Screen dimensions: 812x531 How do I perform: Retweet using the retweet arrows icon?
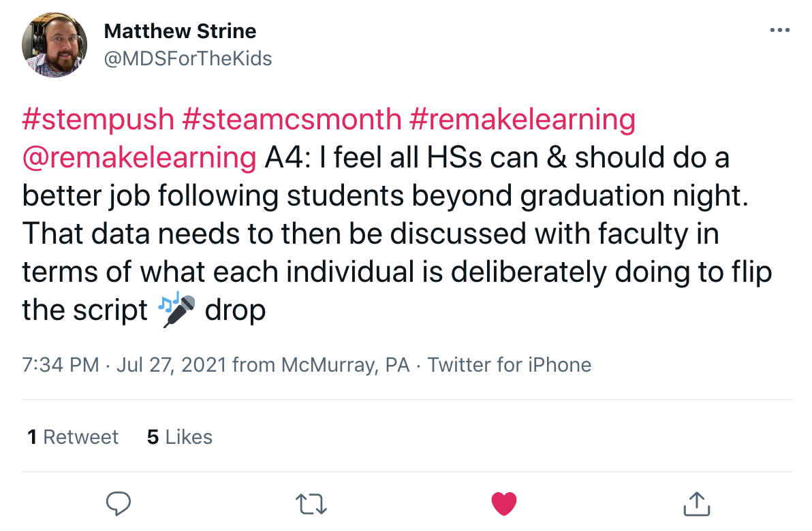tap(311, 504)
